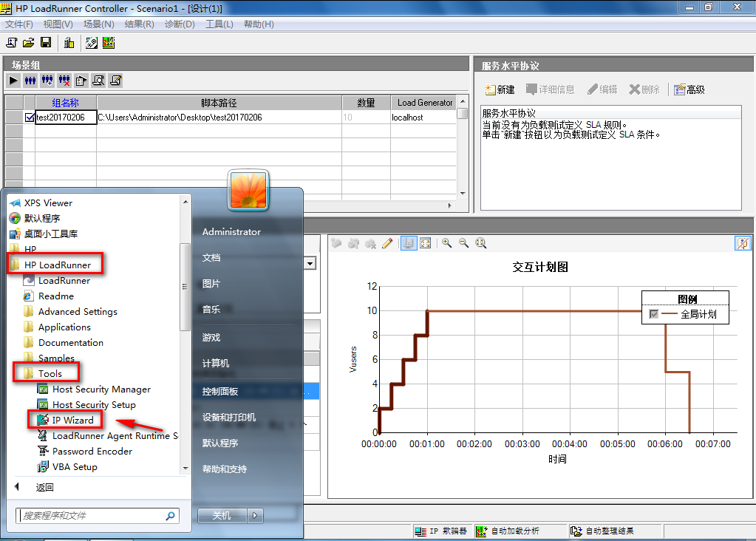
Task: Open 计算机 from the start menu
Action: click(x=216, y=363)
